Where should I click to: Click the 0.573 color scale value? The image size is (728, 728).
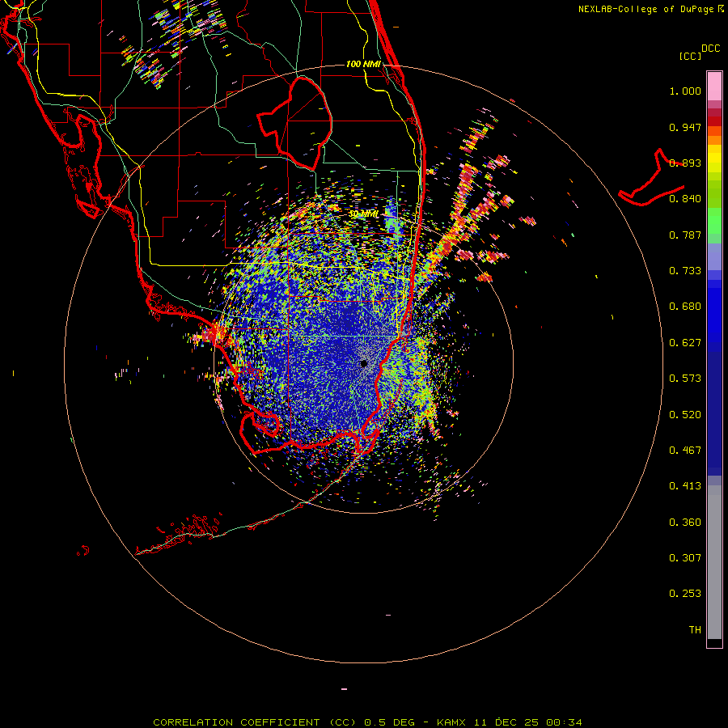685,379
